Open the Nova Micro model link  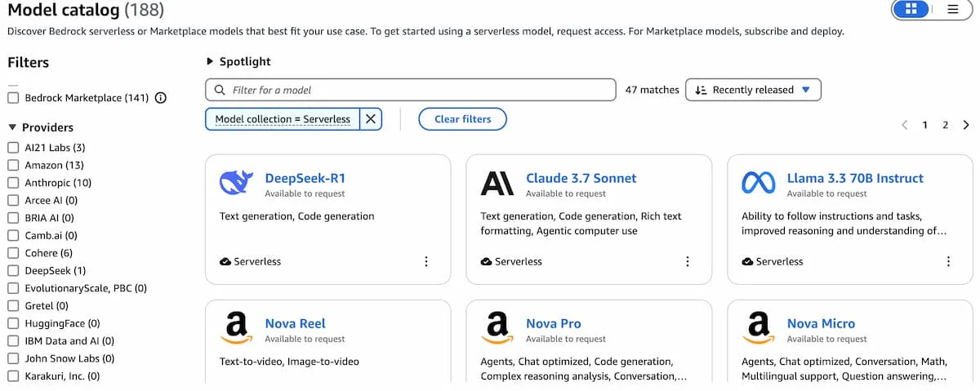[x=821, y=323]
